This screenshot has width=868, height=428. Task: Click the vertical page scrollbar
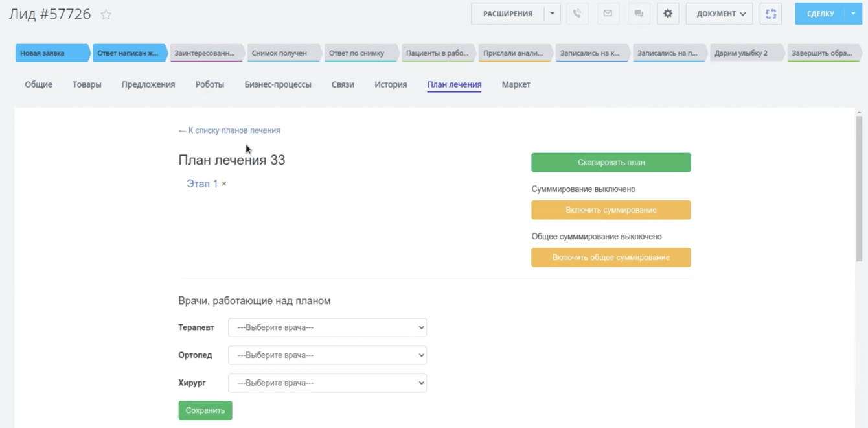[859, 188]
